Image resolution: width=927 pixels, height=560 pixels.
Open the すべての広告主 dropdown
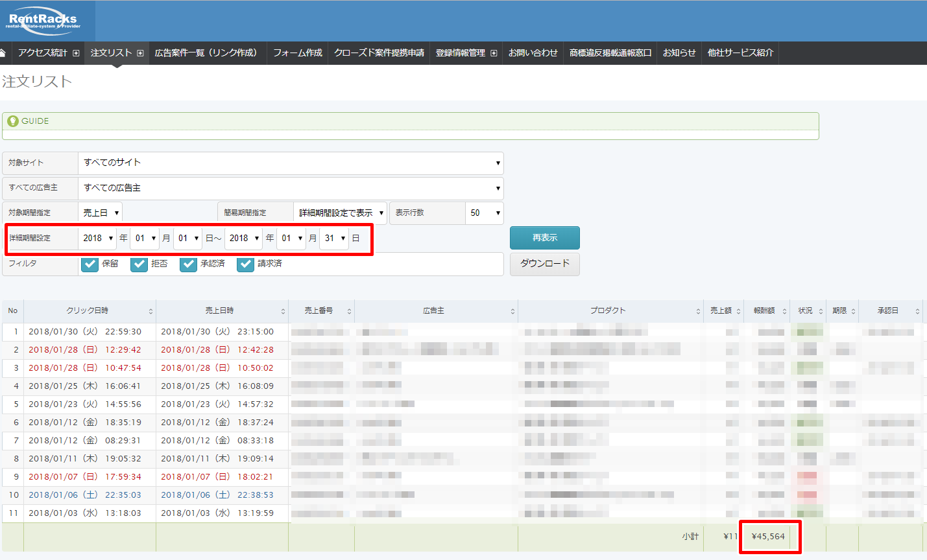coord(290,188)
